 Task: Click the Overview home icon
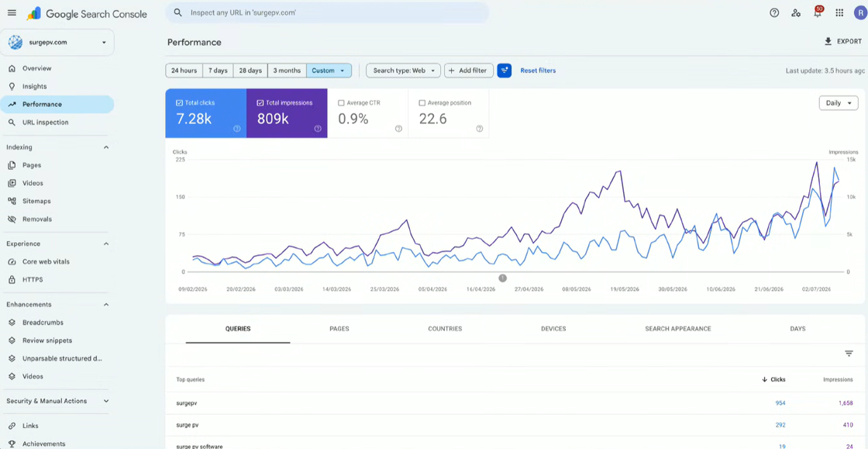12,69
